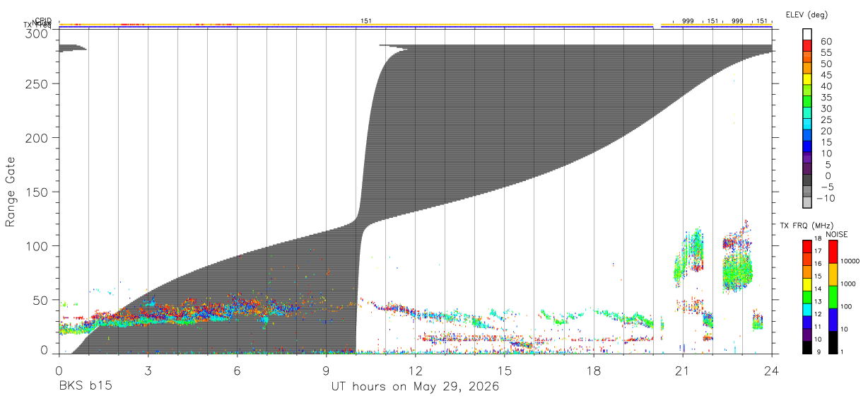Click the red top of the NOISE bar

coord(833,252)
